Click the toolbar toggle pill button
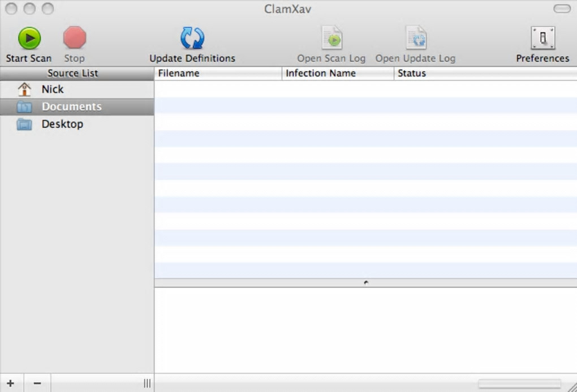The width and height of the screenshot is (577, 392). 562,8
